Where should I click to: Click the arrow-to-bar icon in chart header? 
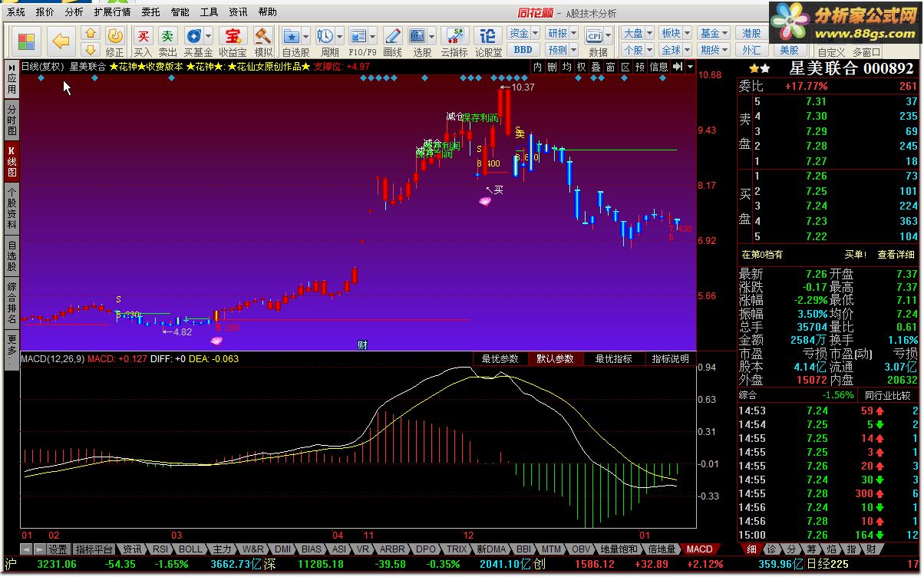[677, 67]
